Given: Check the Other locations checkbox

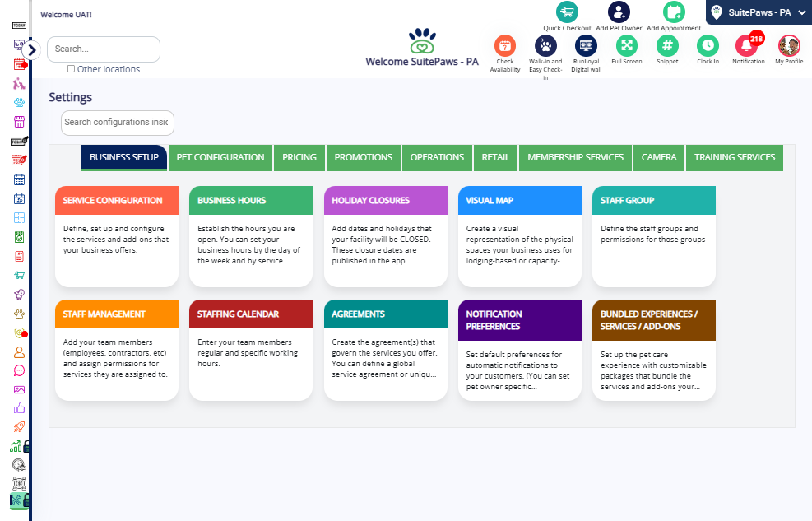Looking at the screenshot, I should 71,69.
